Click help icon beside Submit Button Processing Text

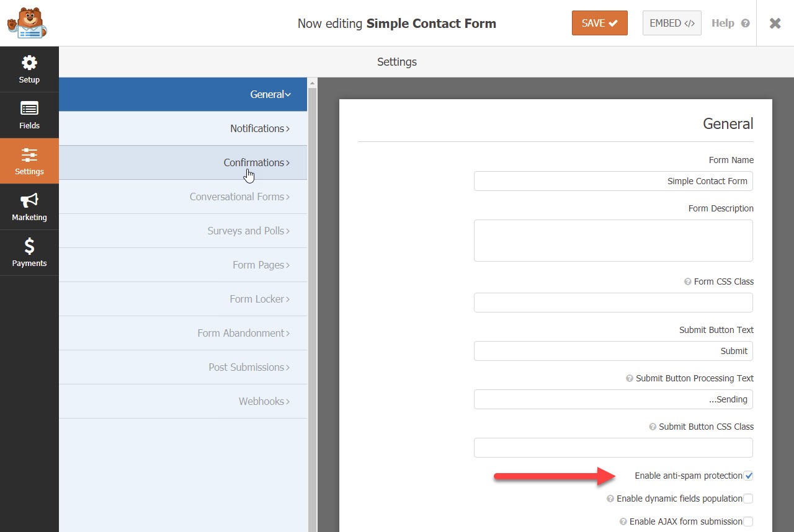(630, 378)
